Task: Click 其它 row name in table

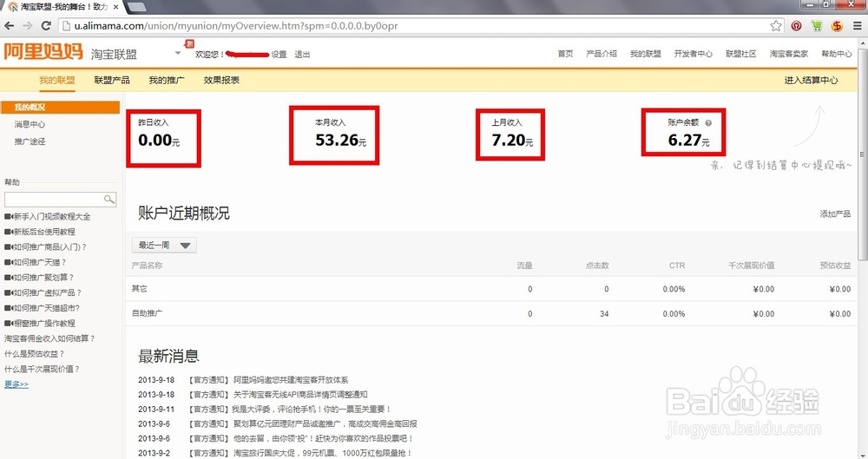Action: [x=140, y=289]
